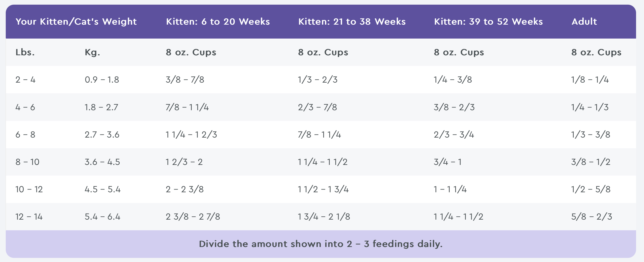
Task: Select the "1 3/4 – 2 1/8" cups cell
Action: (324, 217)
